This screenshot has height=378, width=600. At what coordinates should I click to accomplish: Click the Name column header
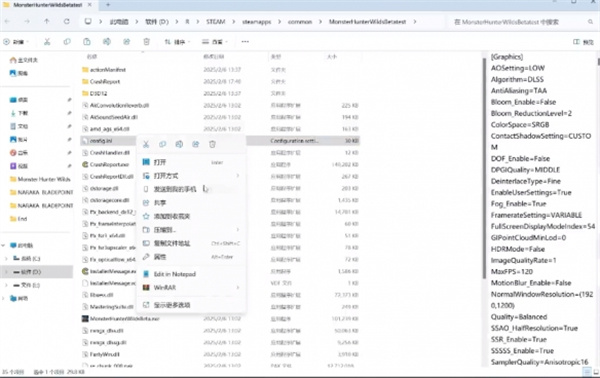[x=92, y=57]
